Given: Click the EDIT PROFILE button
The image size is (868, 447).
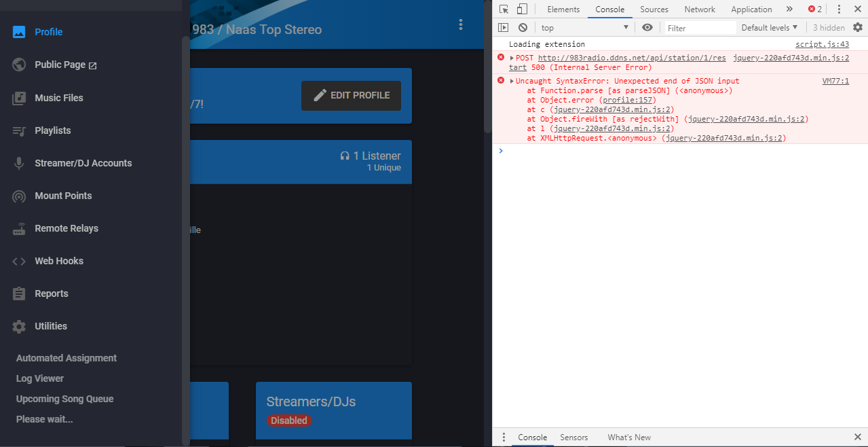Looking at the screenshot, I should (x=351, y=96).
